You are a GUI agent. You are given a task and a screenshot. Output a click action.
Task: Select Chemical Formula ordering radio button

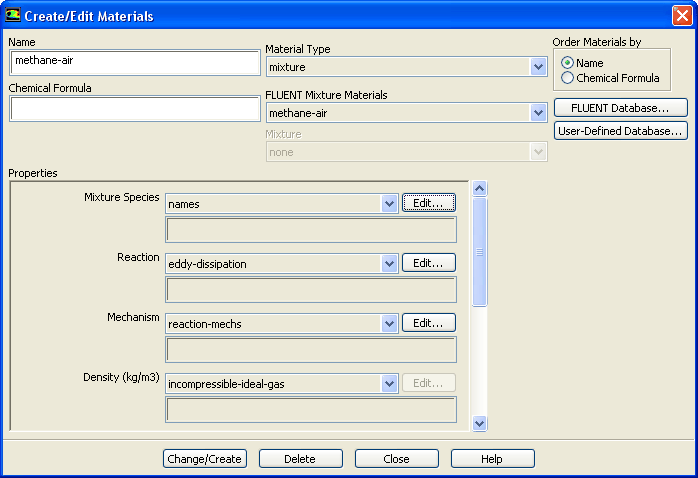567,78
